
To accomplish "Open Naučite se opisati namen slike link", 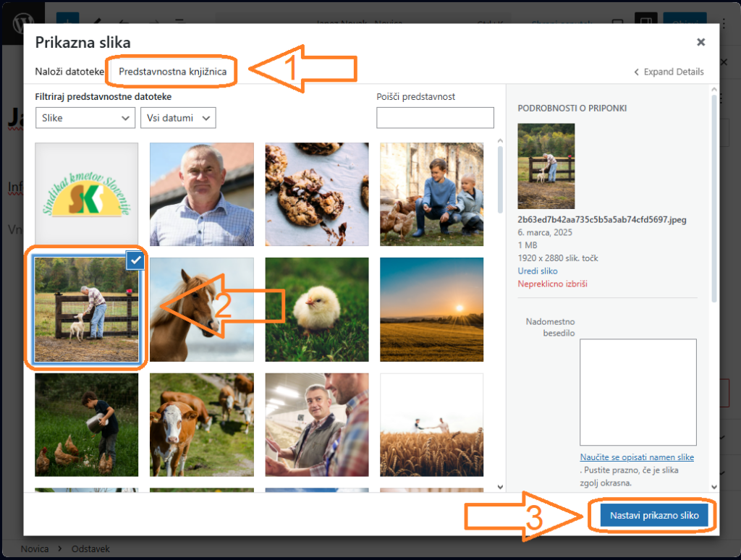I will pyautogui.click(x=637, y=457).
